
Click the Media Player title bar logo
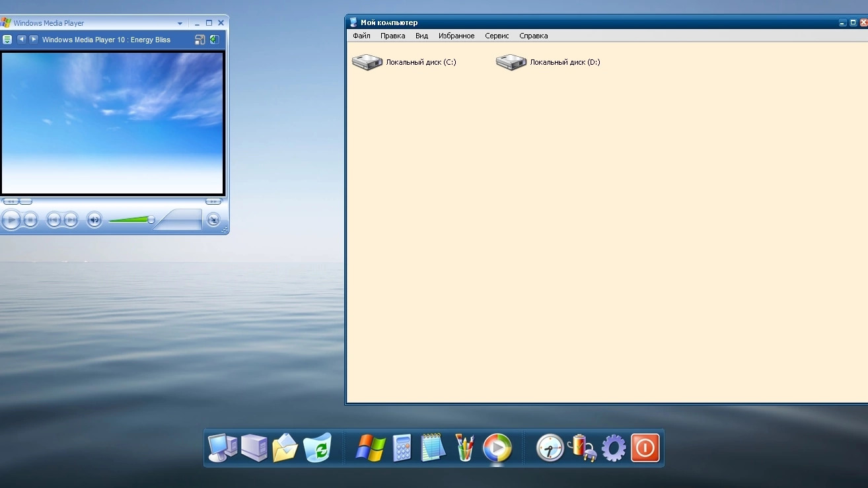[6, 23]
